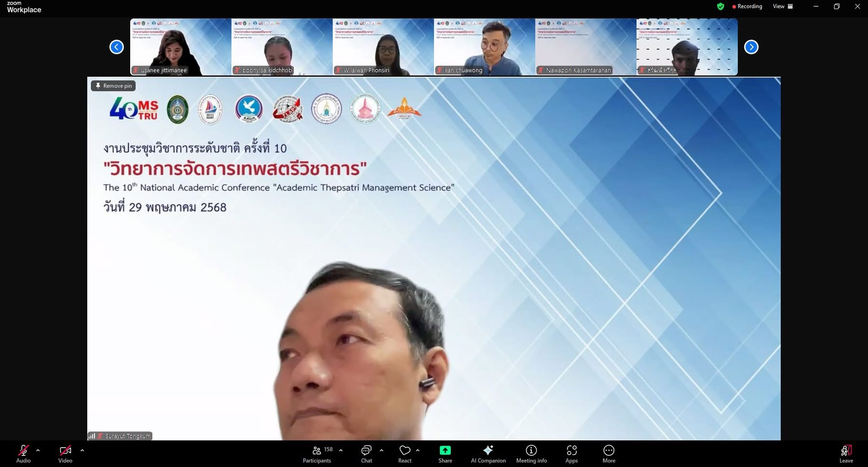
Task: Open the Apps panel
Action: [571, 454]
